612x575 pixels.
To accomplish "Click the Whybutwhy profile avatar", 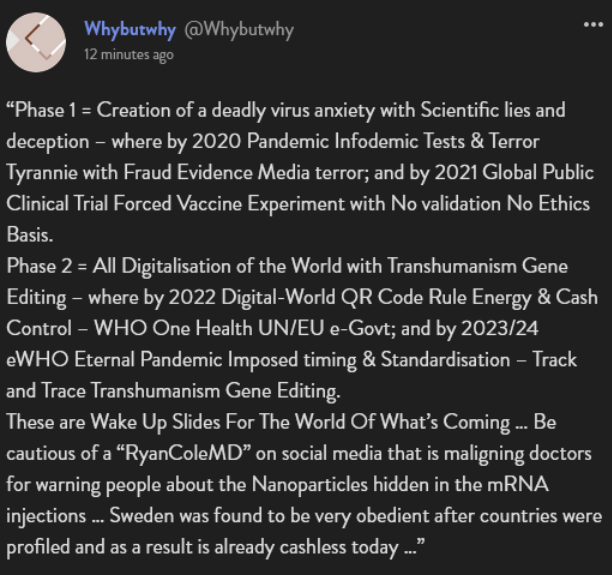I will click(x=36, y=42).
